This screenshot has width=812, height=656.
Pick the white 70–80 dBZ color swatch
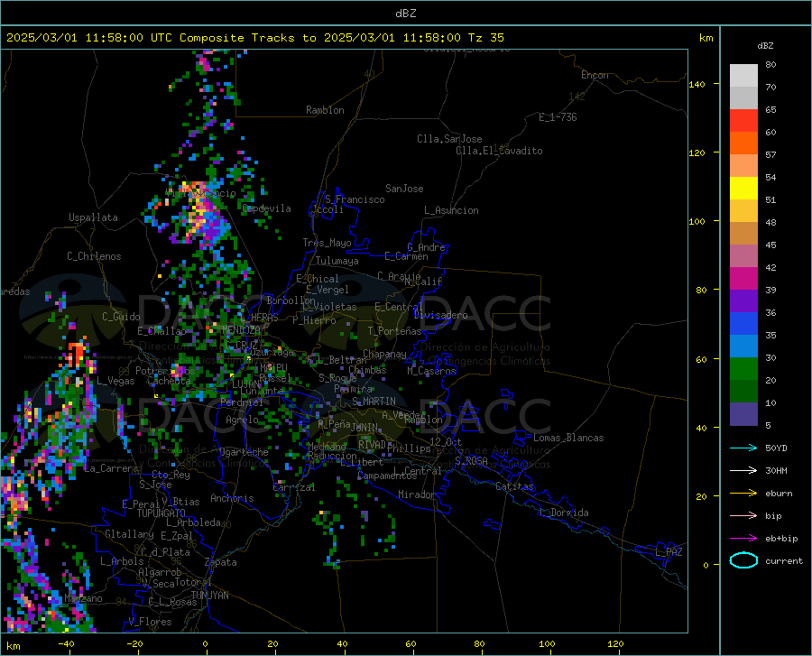coord(743,76)
